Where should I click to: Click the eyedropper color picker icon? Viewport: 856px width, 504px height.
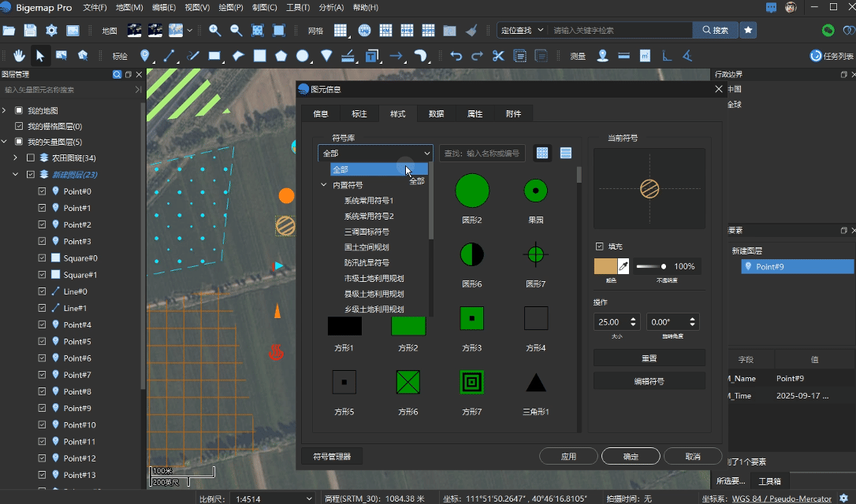point(623,266)
